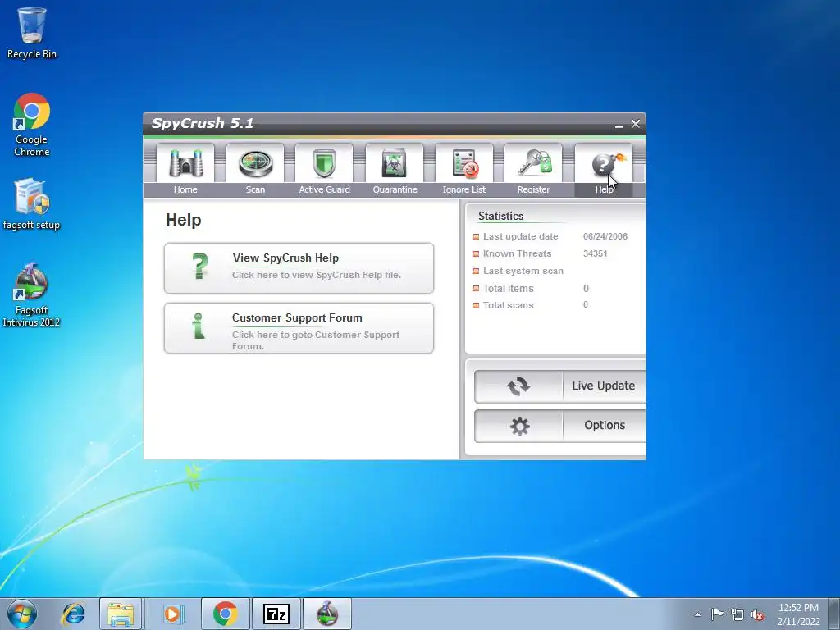Open the Register keys icon
This screenshot has height=630, width=840.
point(533,163)
